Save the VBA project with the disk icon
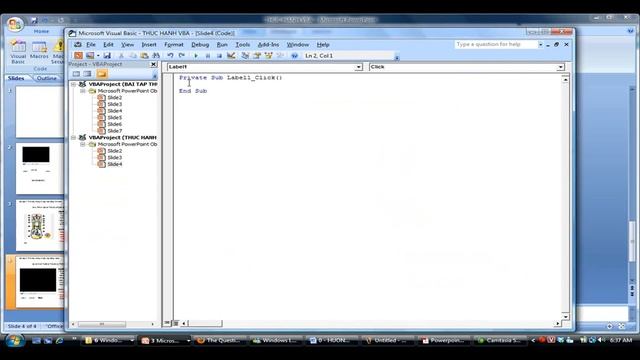This screenshot has width=640, height=360. (x=107, y=56)
